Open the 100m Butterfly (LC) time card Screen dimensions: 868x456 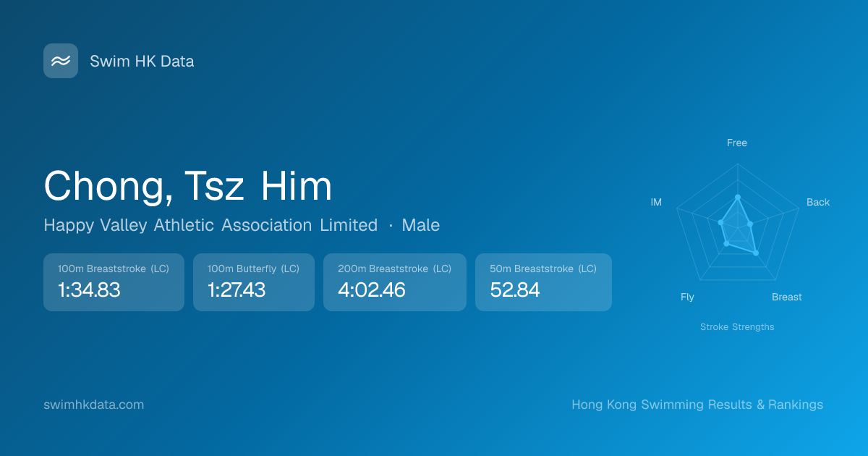[253, 282]
